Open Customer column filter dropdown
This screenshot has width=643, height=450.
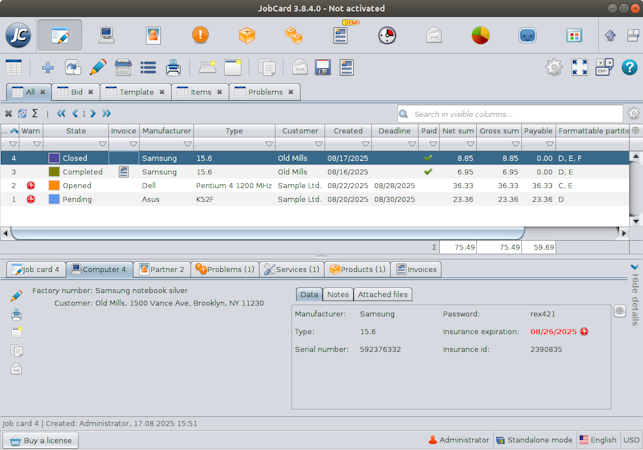[319, 144]
